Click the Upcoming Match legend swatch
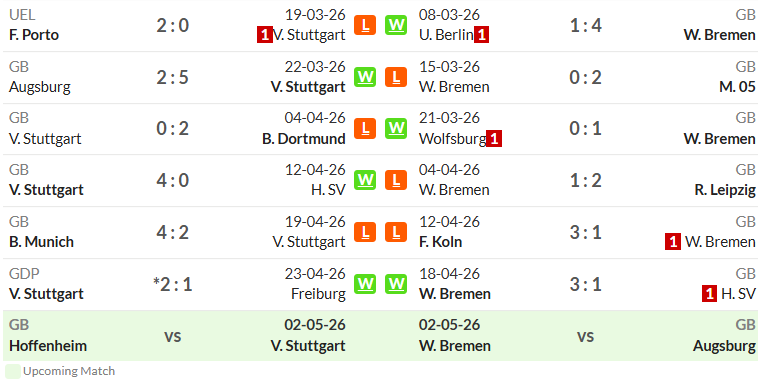The width and height of the screenshot is (758, 387). click(x=13, y=372)
